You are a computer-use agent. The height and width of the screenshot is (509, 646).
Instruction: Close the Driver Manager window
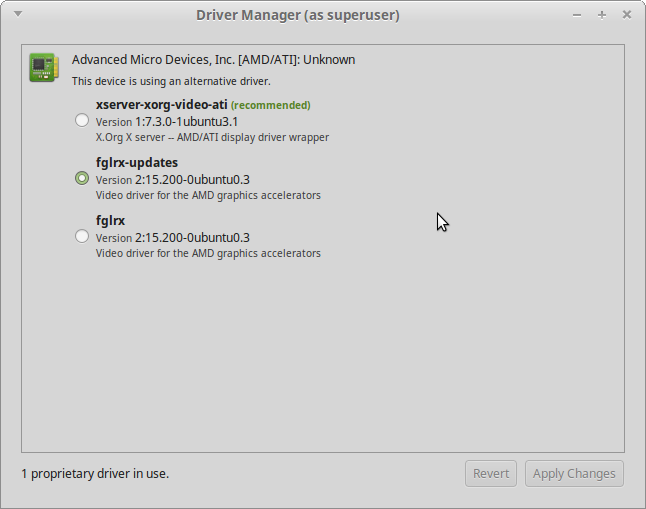(627, 15)
